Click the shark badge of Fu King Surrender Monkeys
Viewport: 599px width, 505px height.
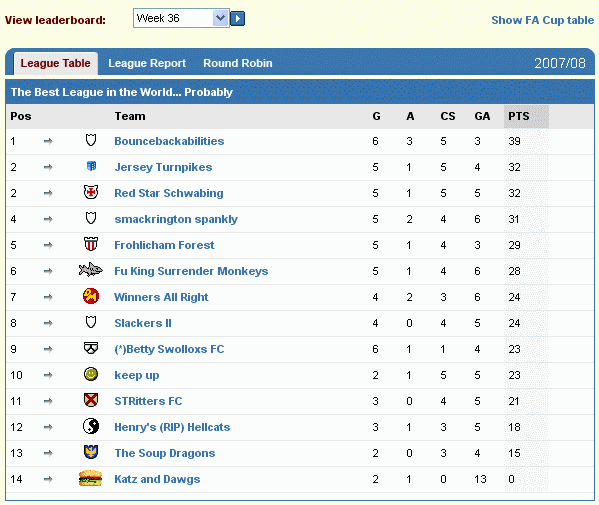(x=91, y=270)
